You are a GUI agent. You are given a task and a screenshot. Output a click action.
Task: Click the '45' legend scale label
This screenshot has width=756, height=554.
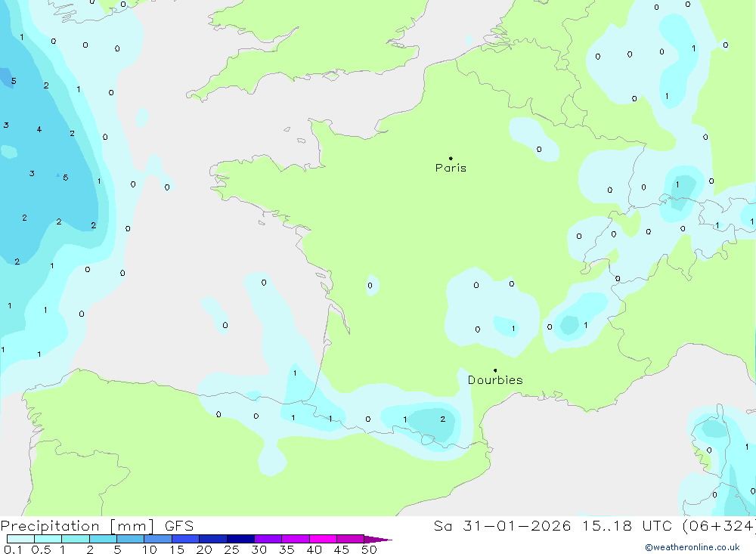(x=342, y=549)
